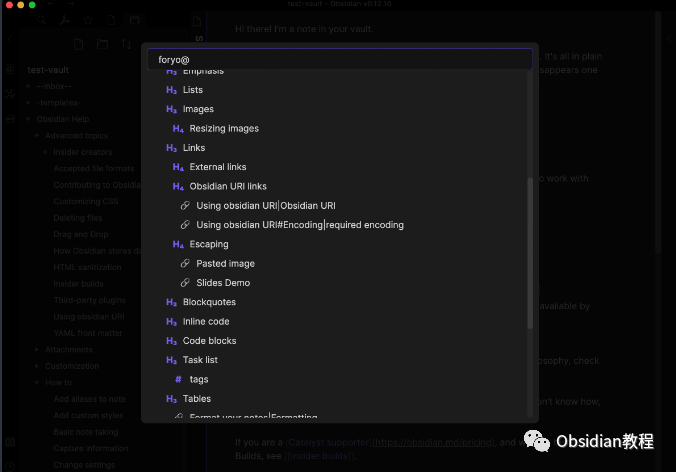The width and height of the screenshot is (676, 472).
Task: Open Change settings note in file tree
Action: [x=84, y=465]
